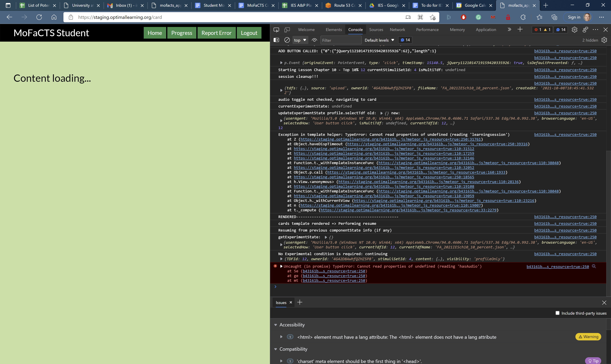The height and width of the screenshot is (364, 611).
Task: Click in the console Filter field
Action: (x=341, y=40)
